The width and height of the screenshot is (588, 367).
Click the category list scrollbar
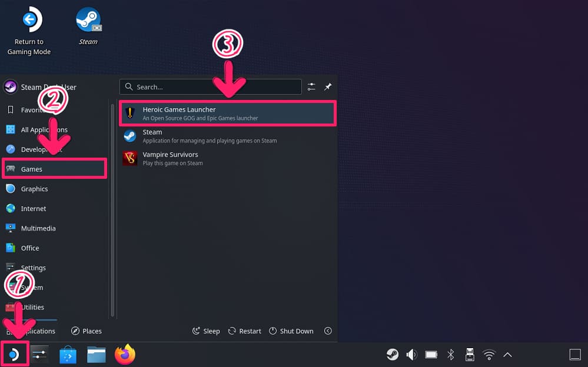[112, 210]
